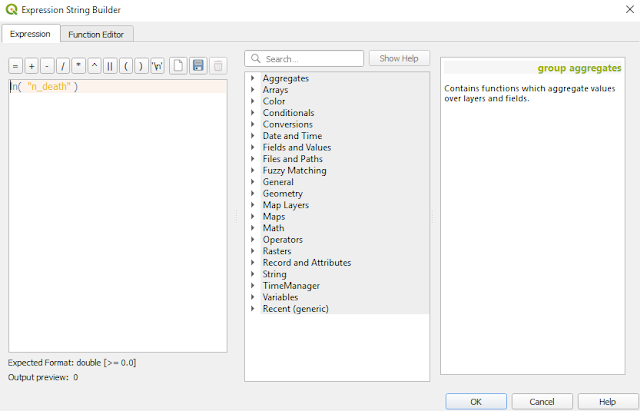The height and width of the screenshot is (411, 640).
Task: Click the QGIS logo in title bar
Action: 11,10
